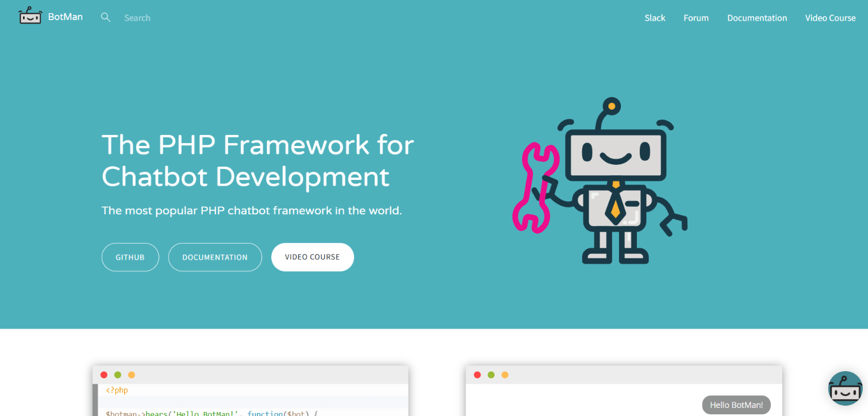Click the red dot in the chat window
Screen dimensions: 868x416
pyautogui.click(x=477, y=375)
